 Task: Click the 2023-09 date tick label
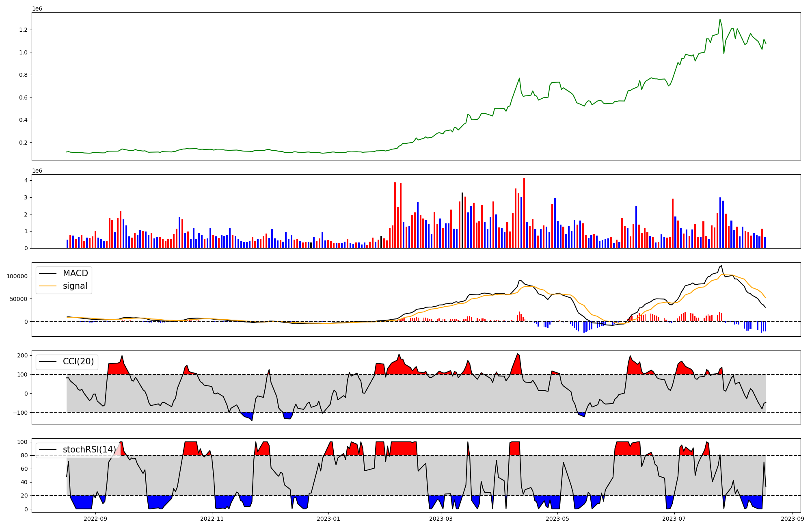[792, 519]
